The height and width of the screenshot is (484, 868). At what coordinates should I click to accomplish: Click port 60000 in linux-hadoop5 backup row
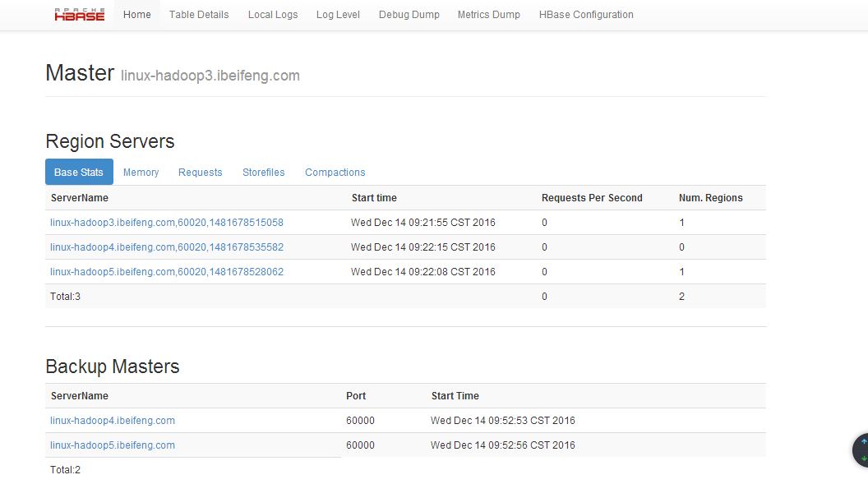point(360,445)
